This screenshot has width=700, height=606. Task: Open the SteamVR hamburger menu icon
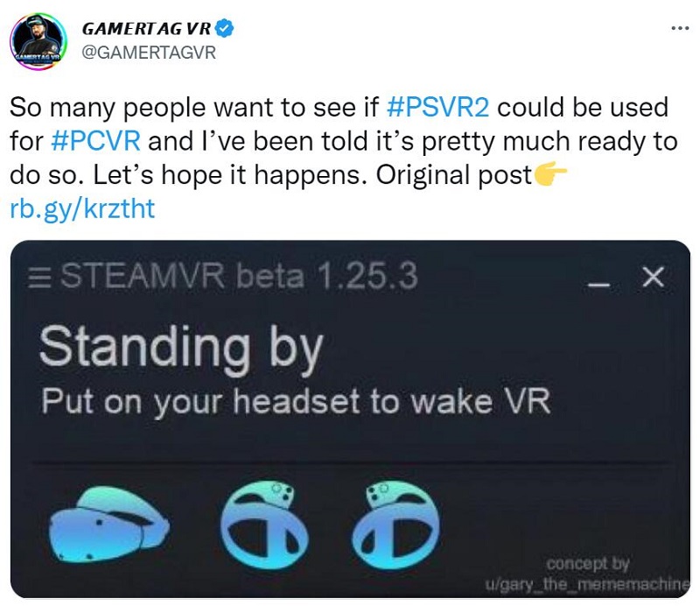tap(39, 277)
